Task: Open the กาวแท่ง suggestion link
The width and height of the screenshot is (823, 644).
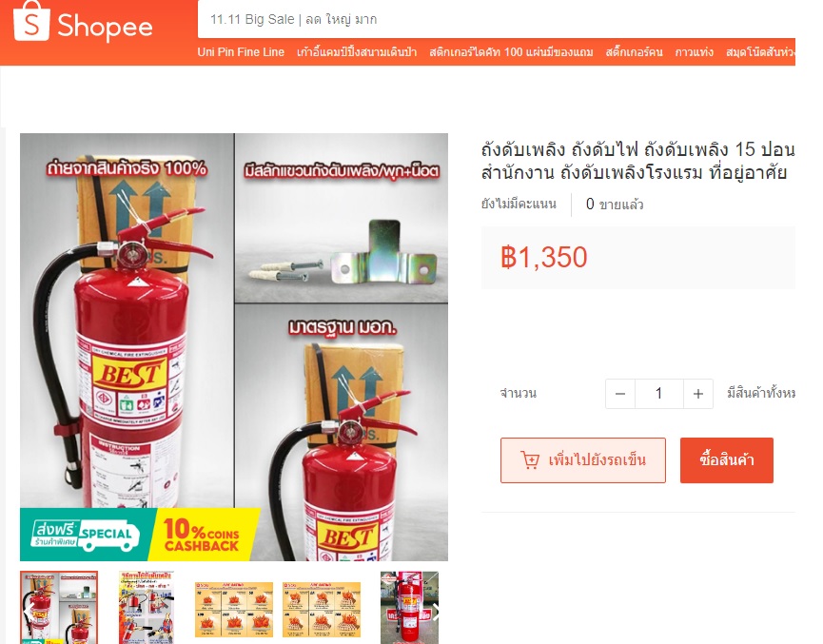Action: [694, 52]
